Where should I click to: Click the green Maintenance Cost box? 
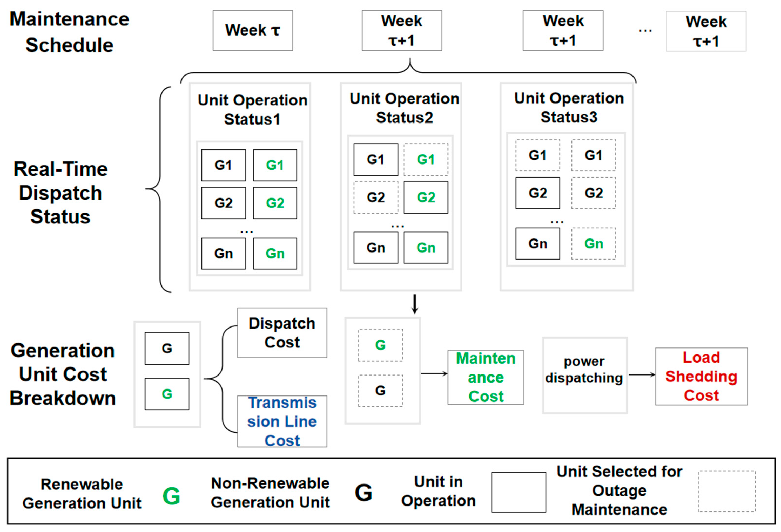click(x=485, y=377)
